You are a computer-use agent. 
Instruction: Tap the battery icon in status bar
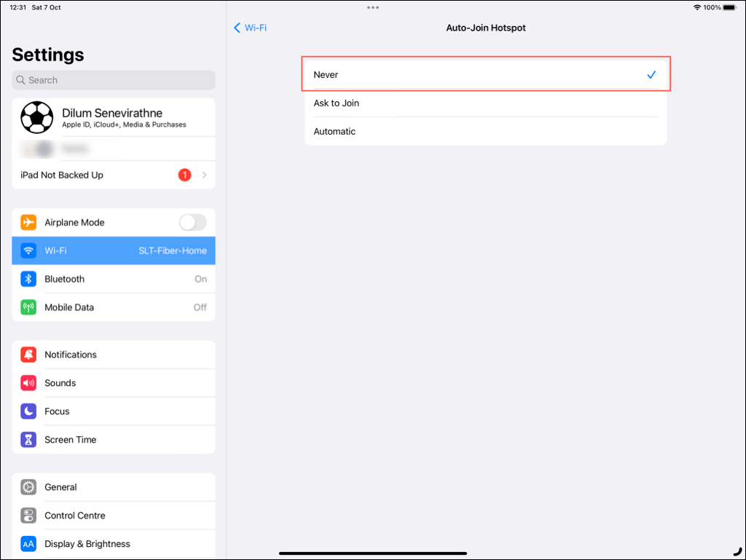[x=730, y=7]
